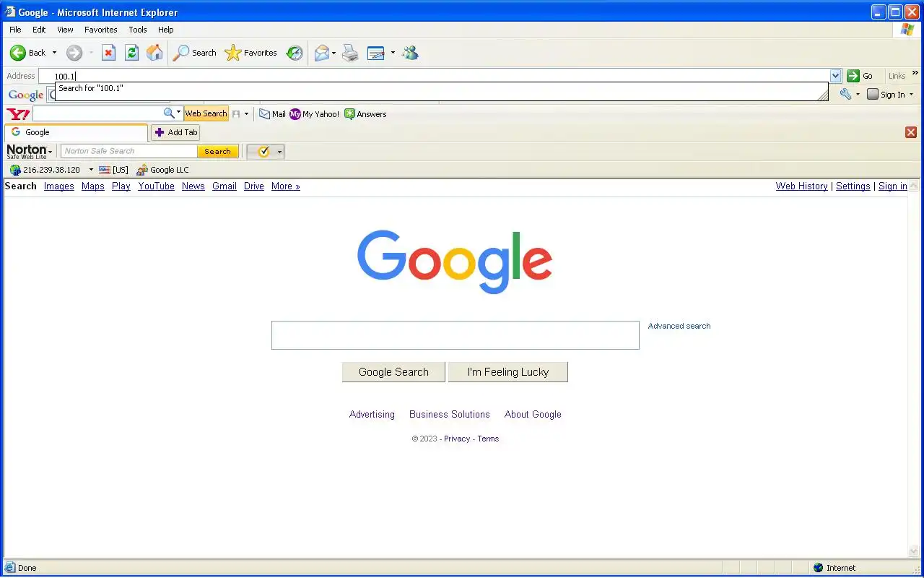The image size is (924, 578).
Task: Click the I'm Feeling Lucky button
Action: point(508,372)
